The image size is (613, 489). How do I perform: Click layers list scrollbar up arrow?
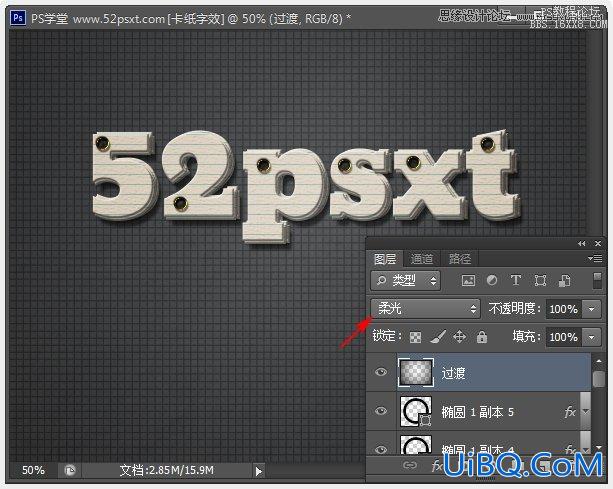pos(599,361)
